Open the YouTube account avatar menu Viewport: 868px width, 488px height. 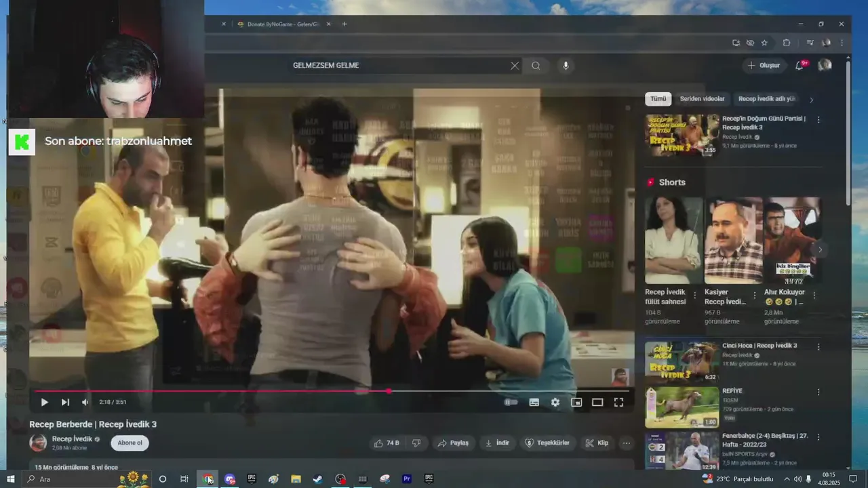pyautogui.click(x=825, y=65)
